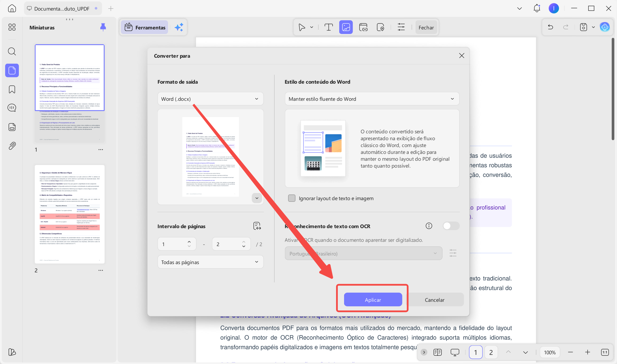Enable Ignorar layout de texto e imagem
Viewport: 617px width, 364px height.
(291, 198)
